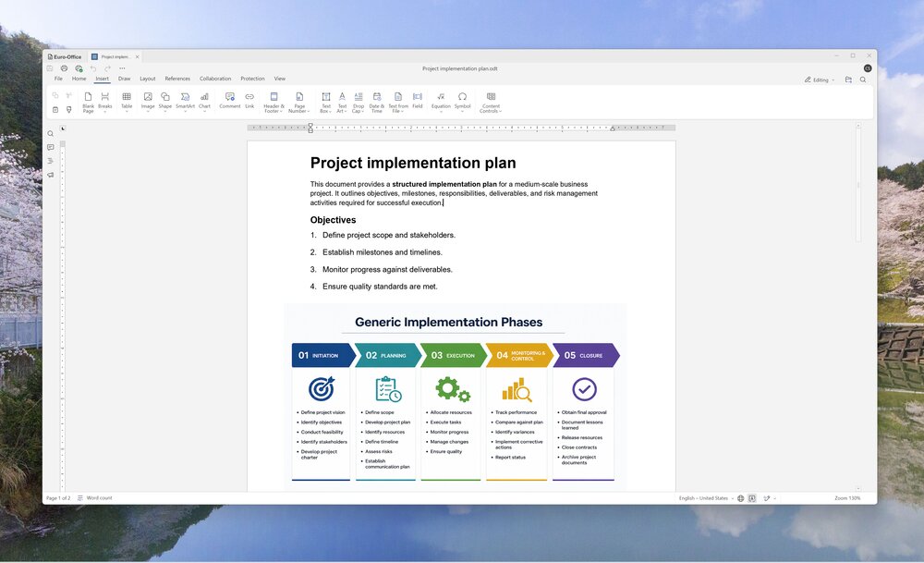Open Find panel in left sidebar
Image resolution: width=924 pixels, height=563 pixels.
pyautogui.click(x=51, y=134)
